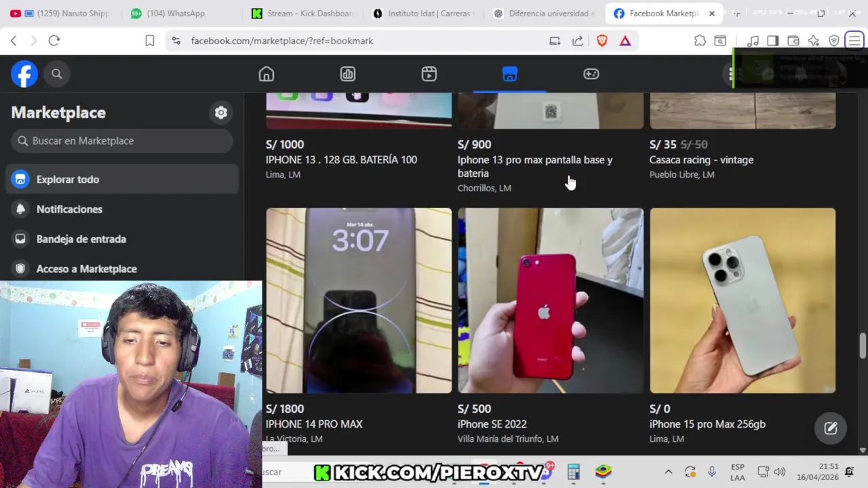The height and width of the screenshot is (488, 868).
Task: Click the page vertical scrollbar thumb
Action: (x=863, y=346)
